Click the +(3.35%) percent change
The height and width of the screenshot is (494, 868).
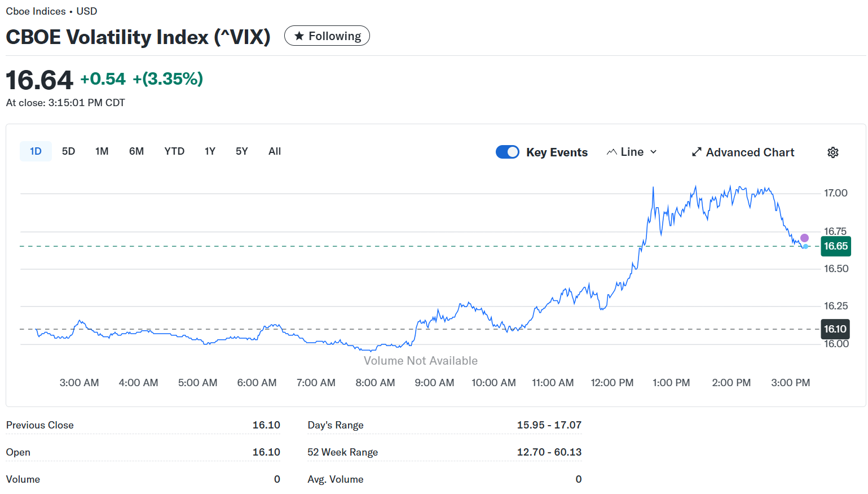click(168, 79)
